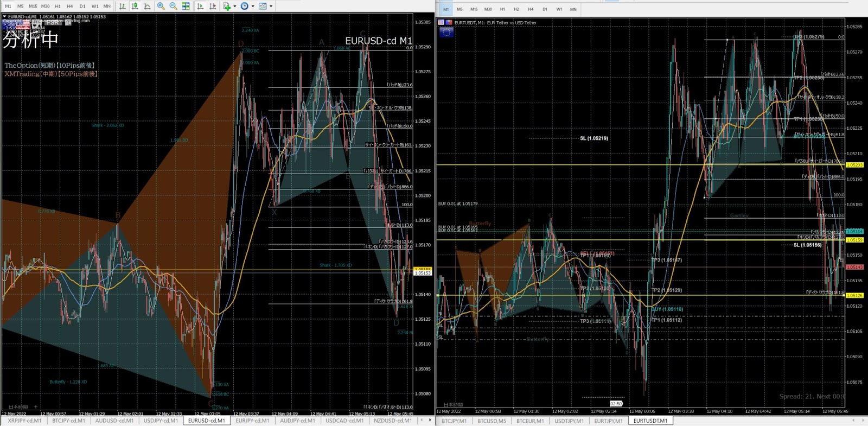Click the FSR button on left chart
This screenshot has width=868, height=426.
53,23
